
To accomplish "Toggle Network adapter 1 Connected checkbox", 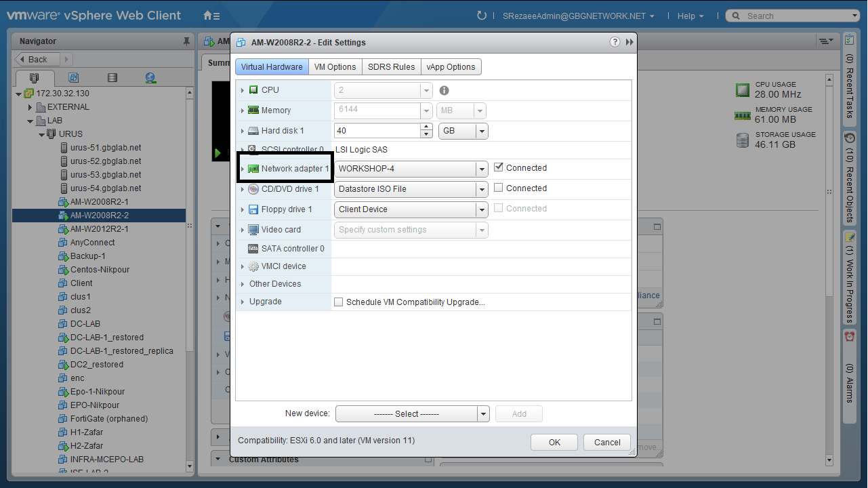I will coord(499,167).
